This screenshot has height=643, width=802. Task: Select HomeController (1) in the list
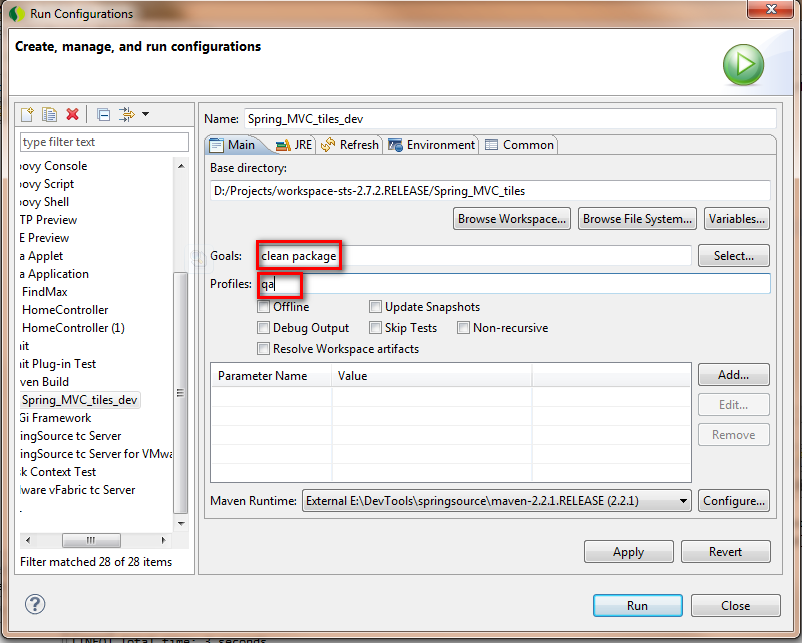point(73,328)
